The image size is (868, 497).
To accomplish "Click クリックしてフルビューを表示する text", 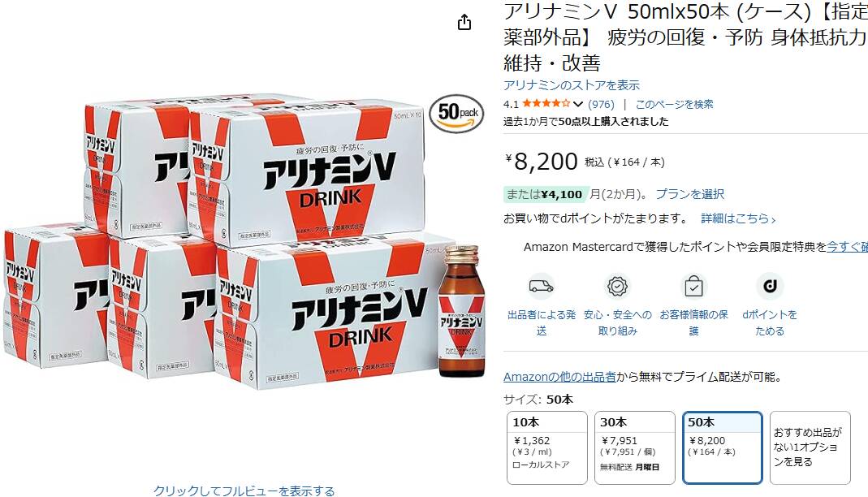I will pyautogui.click(x=244, y=491).
